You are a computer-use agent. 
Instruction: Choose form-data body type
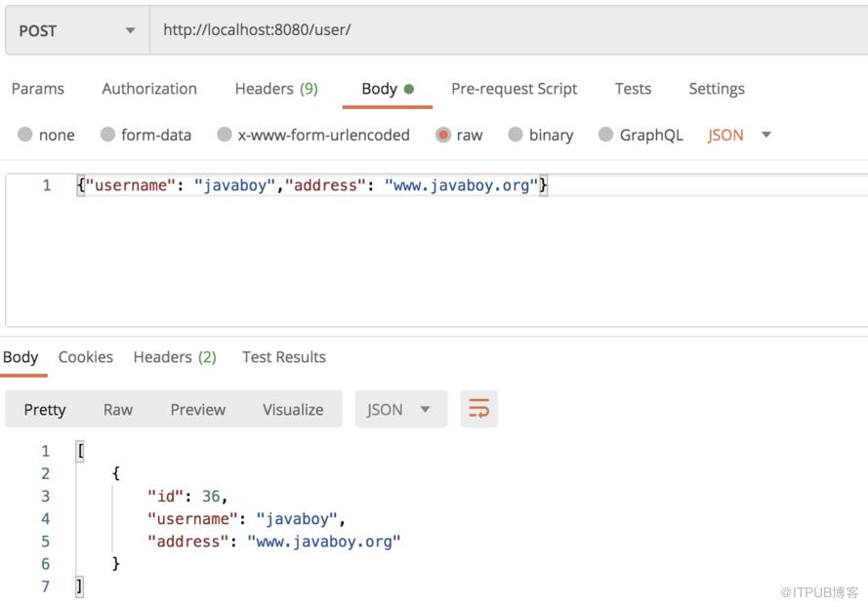click(x=107, y=135)
